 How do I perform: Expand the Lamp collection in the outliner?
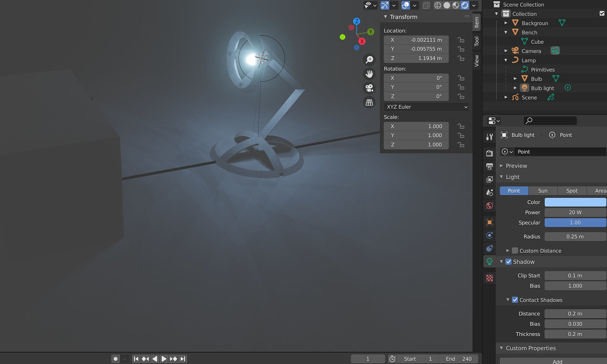tap(505, 60)
